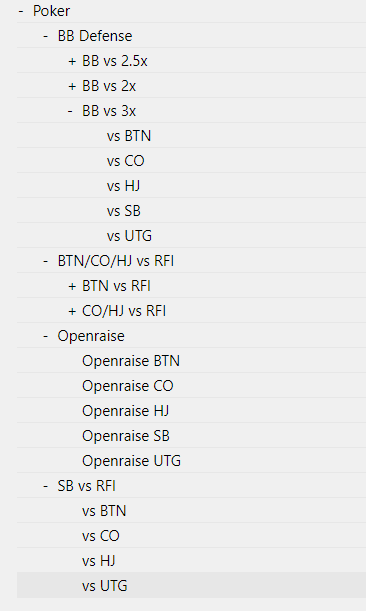Expand the BTN vs RFI node
The width and height of the screenshot is (366, 611).
(72, 286)
